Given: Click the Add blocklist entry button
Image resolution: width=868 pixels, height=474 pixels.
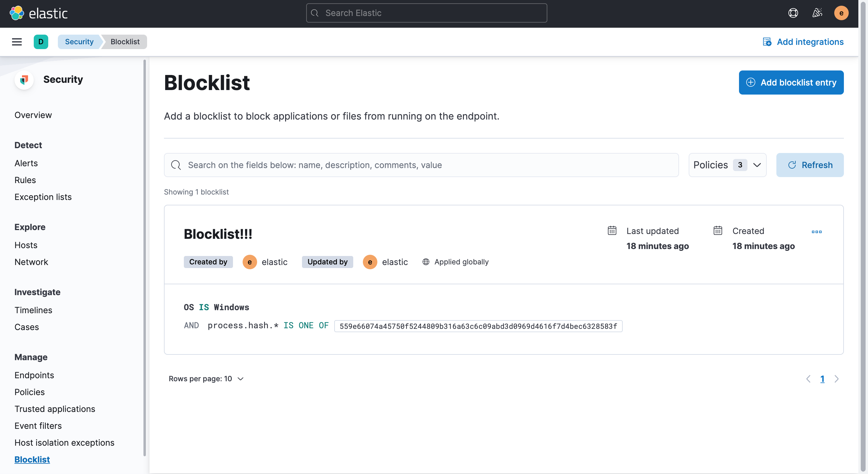Looking at the screenshot, I should 791,83.
